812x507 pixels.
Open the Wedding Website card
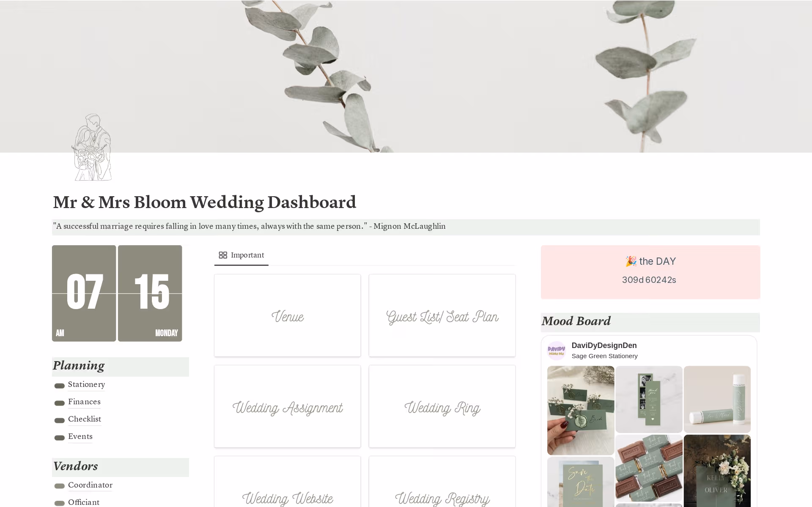pos(288,482)
